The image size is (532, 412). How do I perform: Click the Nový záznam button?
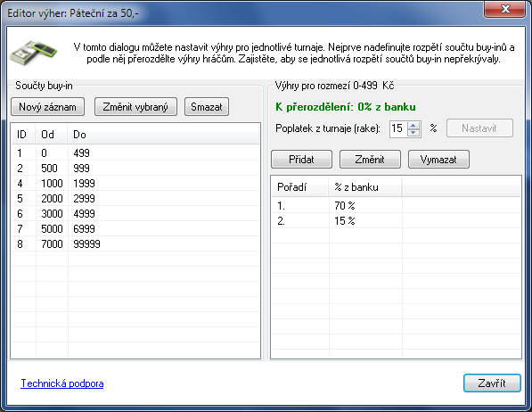click(x=47, y=107)
